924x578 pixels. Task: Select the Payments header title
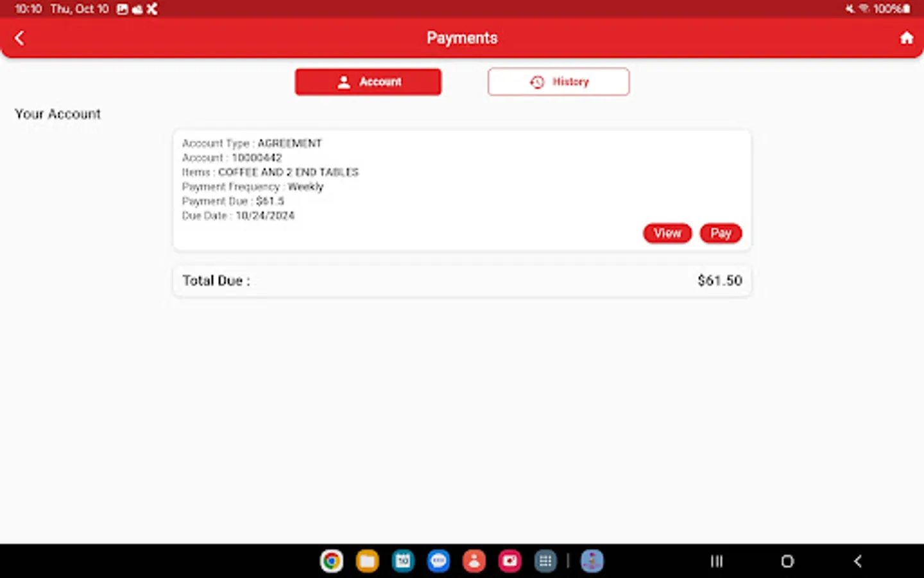(x=462, y=38)
